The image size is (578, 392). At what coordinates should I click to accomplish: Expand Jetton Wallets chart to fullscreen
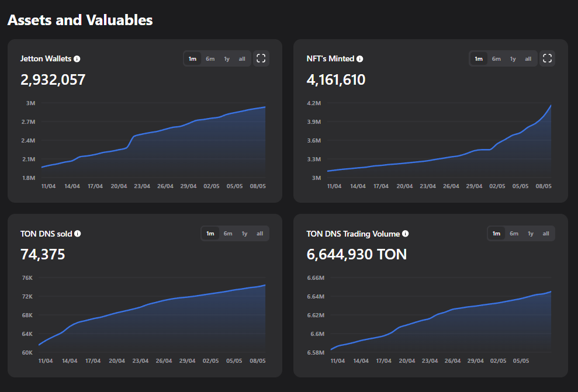click(x=261, y=58)
